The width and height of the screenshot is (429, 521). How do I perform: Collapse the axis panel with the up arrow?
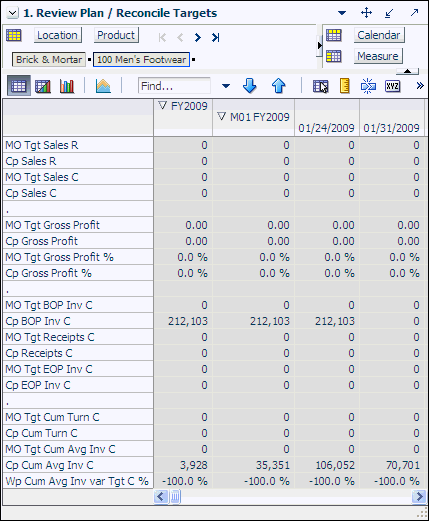(407, 71)
